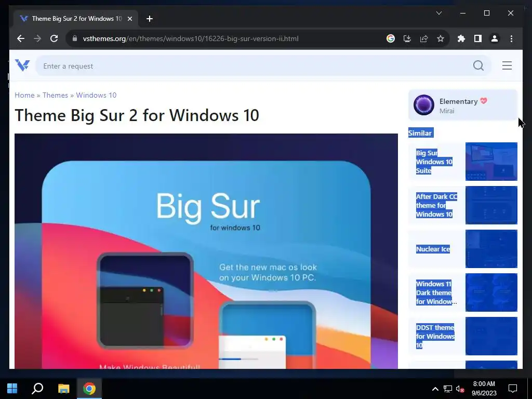The image size is (532, 399).
Task: Toggle Chrome side panel
Action: [478, 38]
